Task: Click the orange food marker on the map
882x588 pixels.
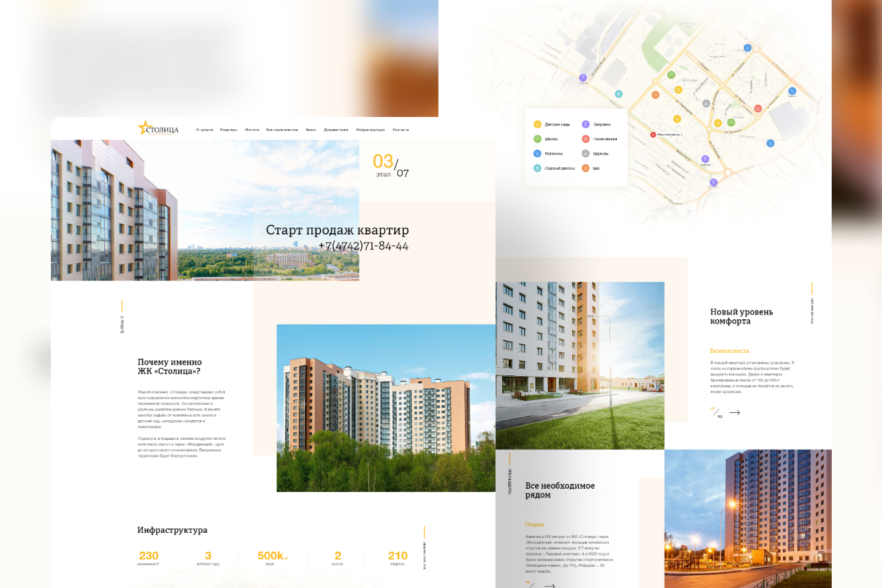Action: coord(655,95)
